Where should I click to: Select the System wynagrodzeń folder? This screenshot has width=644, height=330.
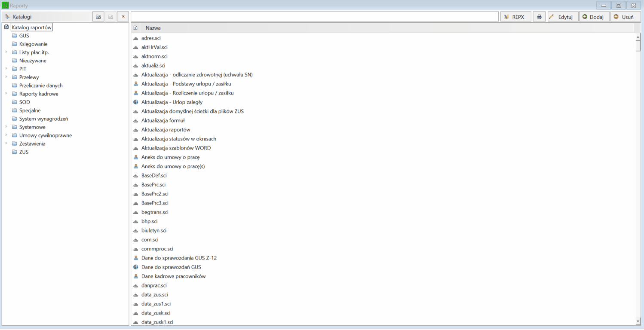tap(44, 119)
